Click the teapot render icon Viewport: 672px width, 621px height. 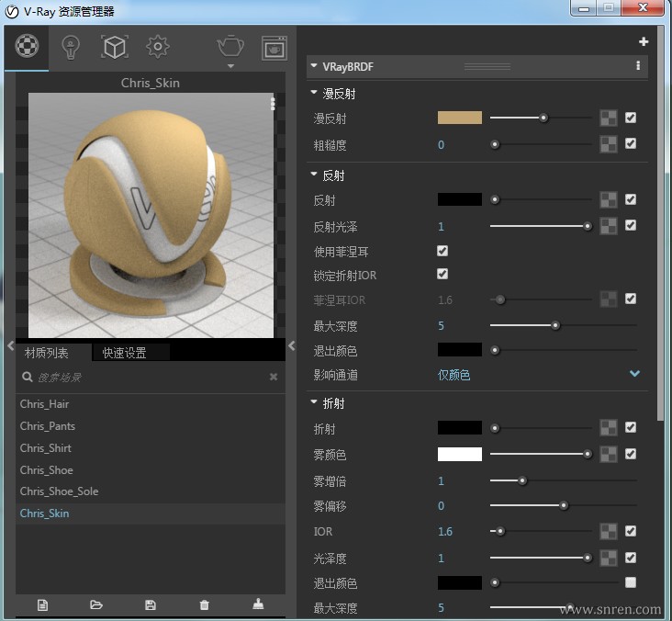click(x=230, y=47)
